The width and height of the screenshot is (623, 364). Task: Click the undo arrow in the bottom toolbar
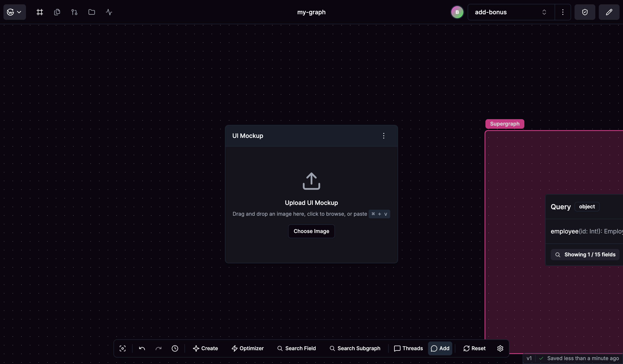pos(142,348)
